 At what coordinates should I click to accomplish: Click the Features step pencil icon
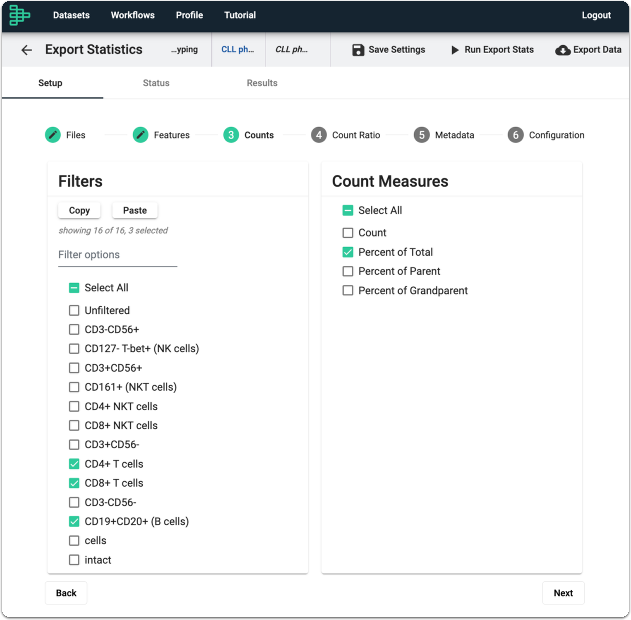pos(140,135)
